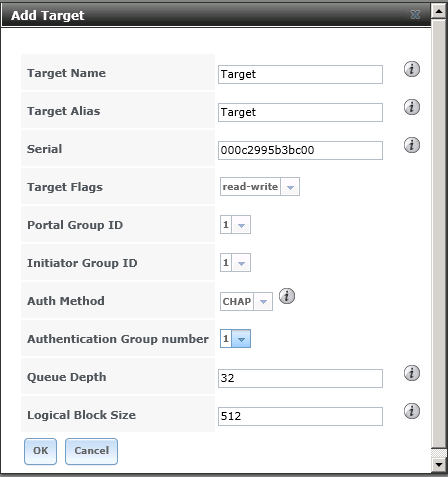Open Authentication Group number dropdown
This screenshot has height=477, width=448.
235,339
